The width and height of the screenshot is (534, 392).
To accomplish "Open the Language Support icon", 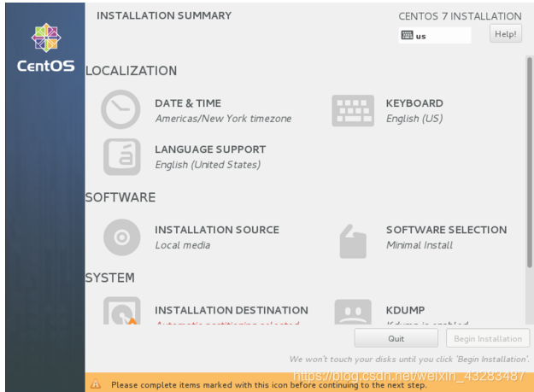I will [122, 157].
